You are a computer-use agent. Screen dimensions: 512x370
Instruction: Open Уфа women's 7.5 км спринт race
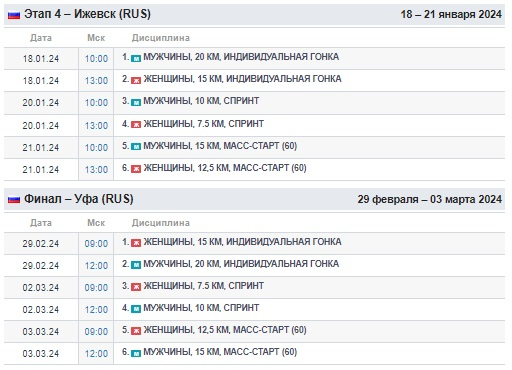point(204,286)
